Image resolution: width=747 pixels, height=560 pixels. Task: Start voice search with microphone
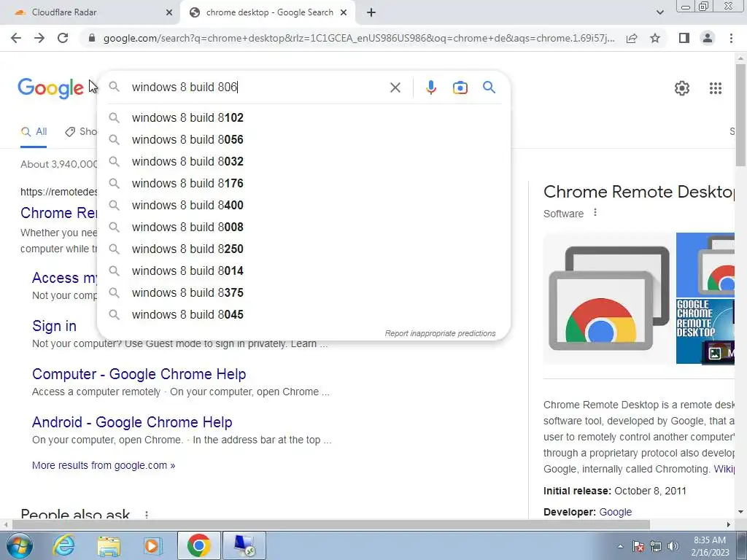click(x=430, y=87)
